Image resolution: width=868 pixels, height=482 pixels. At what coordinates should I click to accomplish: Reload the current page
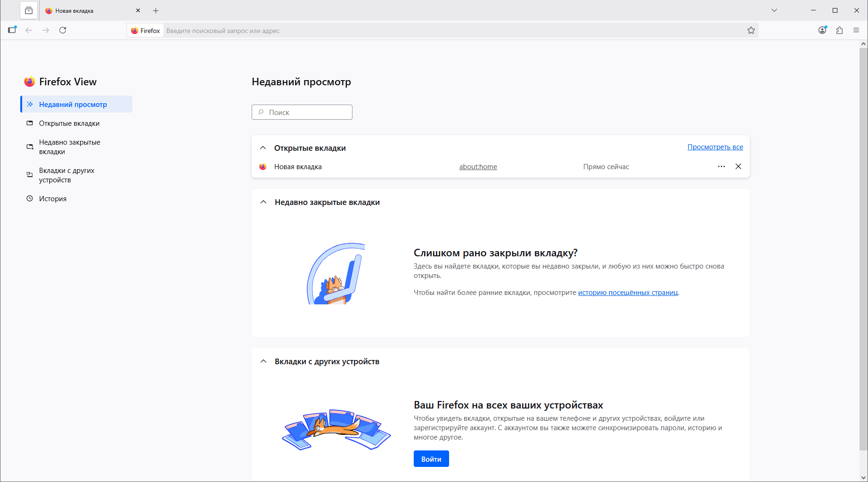[x=63, y=30]
